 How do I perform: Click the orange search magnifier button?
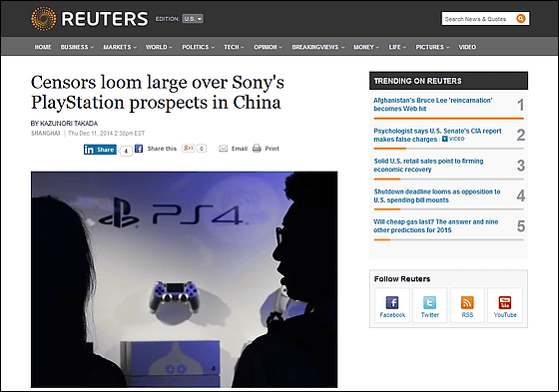click(x=521, y=19)
